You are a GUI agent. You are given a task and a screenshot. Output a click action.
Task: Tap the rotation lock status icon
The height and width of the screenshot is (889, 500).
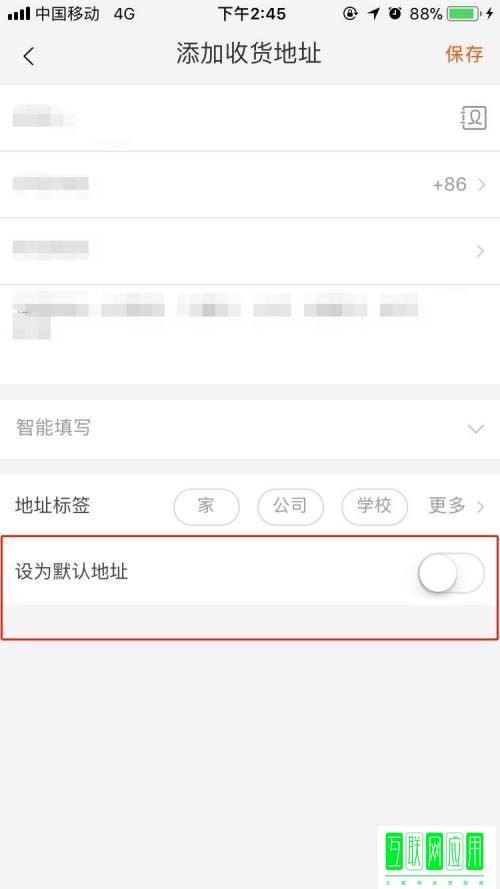point(350,14)
